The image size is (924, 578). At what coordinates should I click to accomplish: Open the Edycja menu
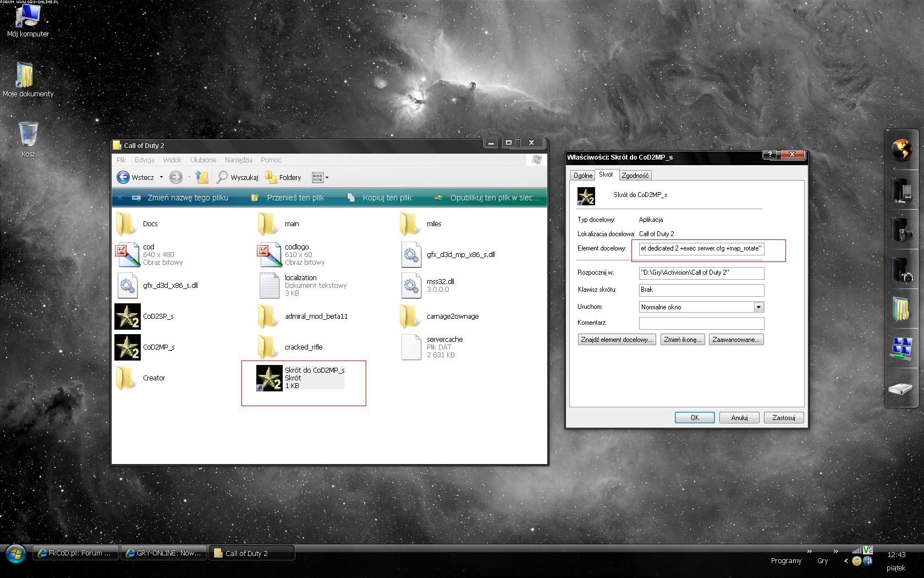(x=144, y=160)
